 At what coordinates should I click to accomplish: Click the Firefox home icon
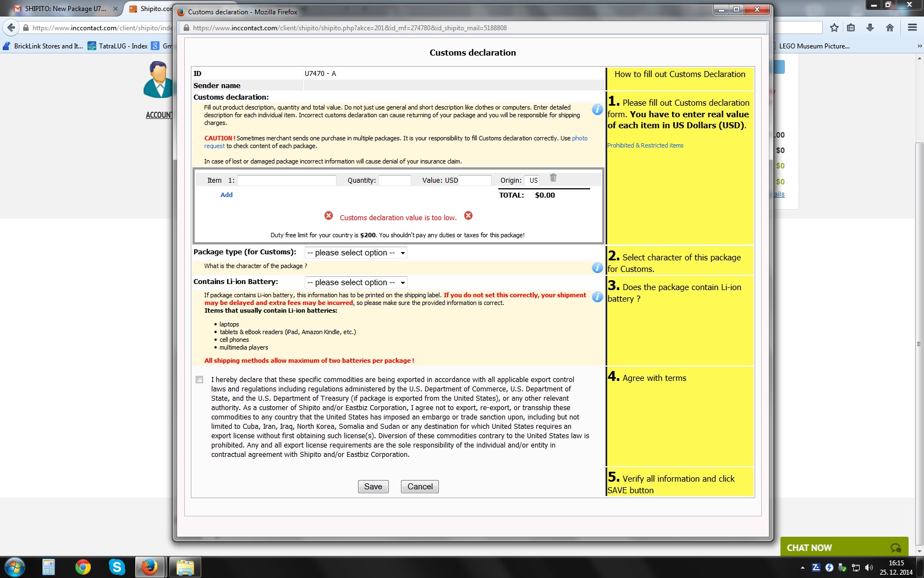point(890,28)
